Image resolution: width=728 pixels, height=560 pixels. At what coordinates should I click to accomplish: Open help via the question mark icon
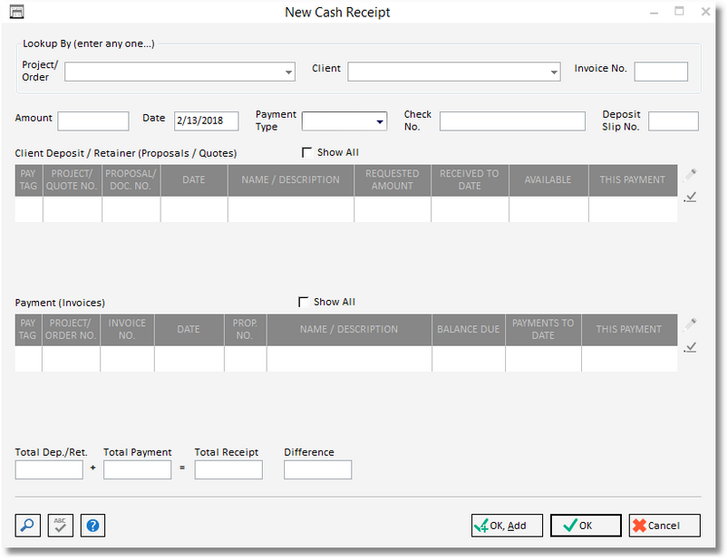92,526
